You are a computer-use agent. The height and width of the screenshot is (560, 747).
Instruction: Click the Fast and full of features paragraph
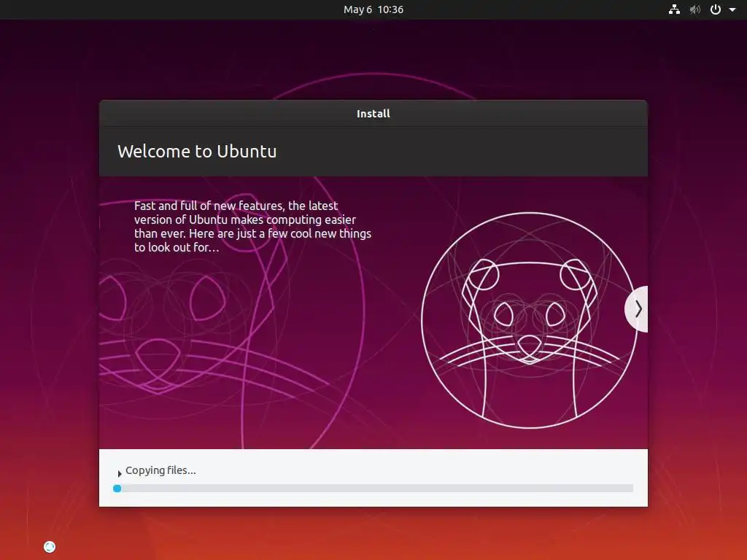point(252,226)
